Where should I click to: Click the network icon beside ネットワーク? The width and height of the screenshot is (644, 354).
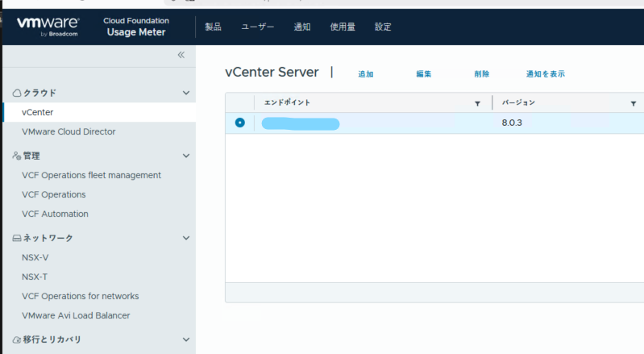[x=16, y=238]
